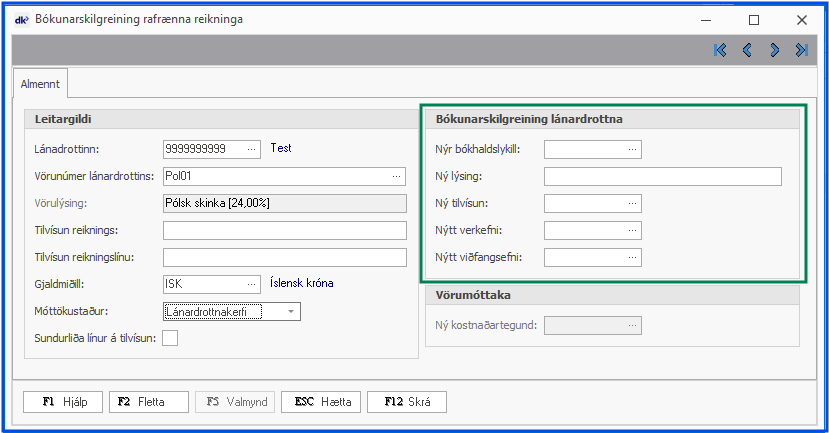829x433 pixels.
Task: Click the previous record arrow
Action: [x=747, y=50]
